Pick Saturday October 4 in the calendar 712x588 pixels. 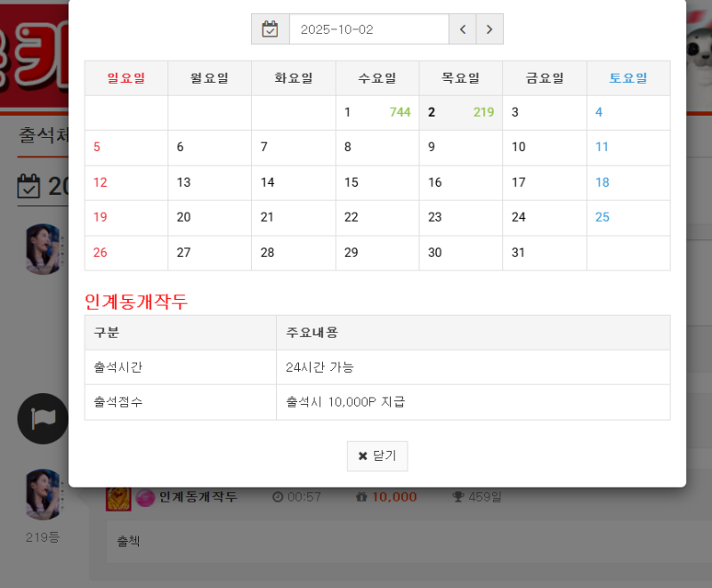click(x=627, y=113)
